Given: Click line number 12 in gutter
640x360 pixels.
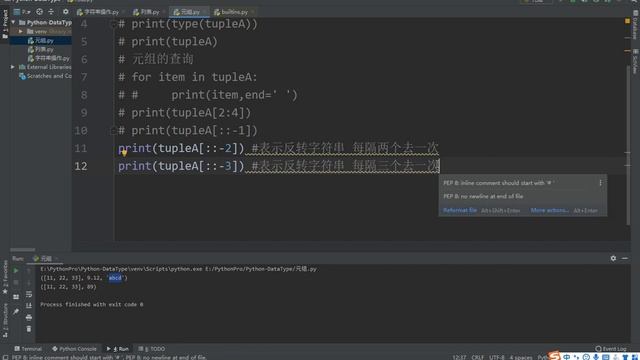Looking at the screenshot, I should 81,166.
